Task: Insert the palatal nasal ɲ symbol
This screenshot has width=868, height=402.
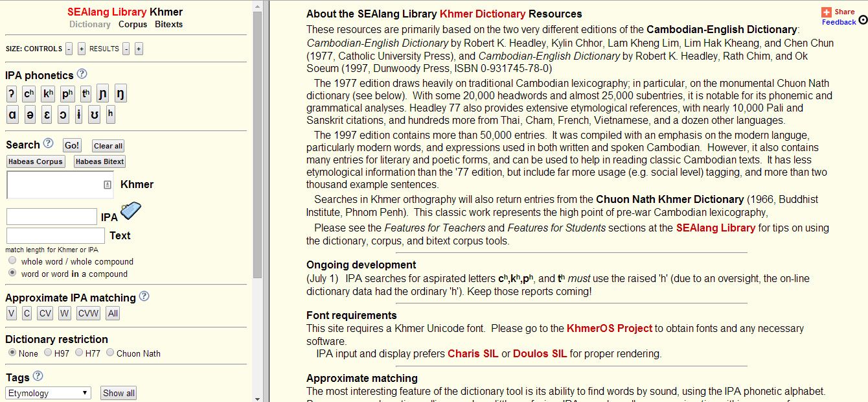Action: (102, 94)
